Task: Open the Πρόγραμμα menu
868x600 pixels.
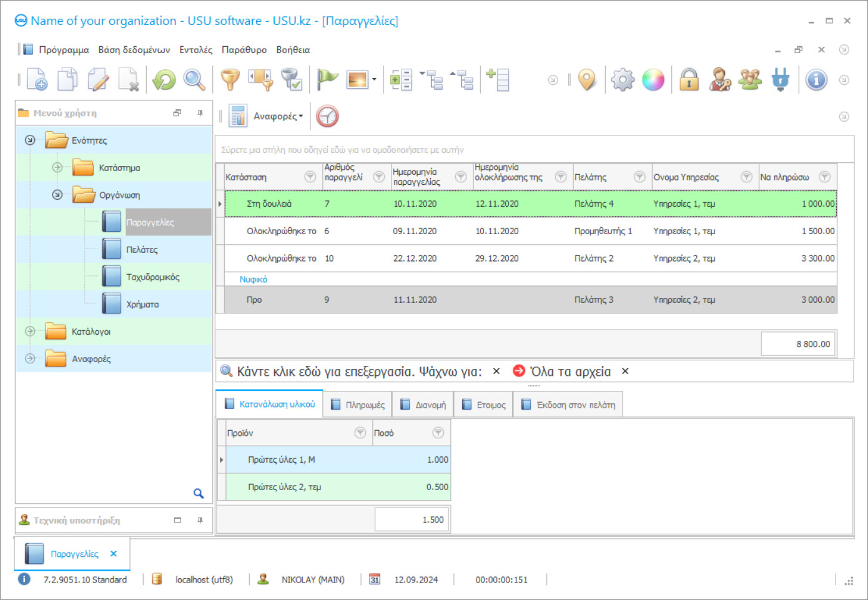Action: tap(64, 50)
